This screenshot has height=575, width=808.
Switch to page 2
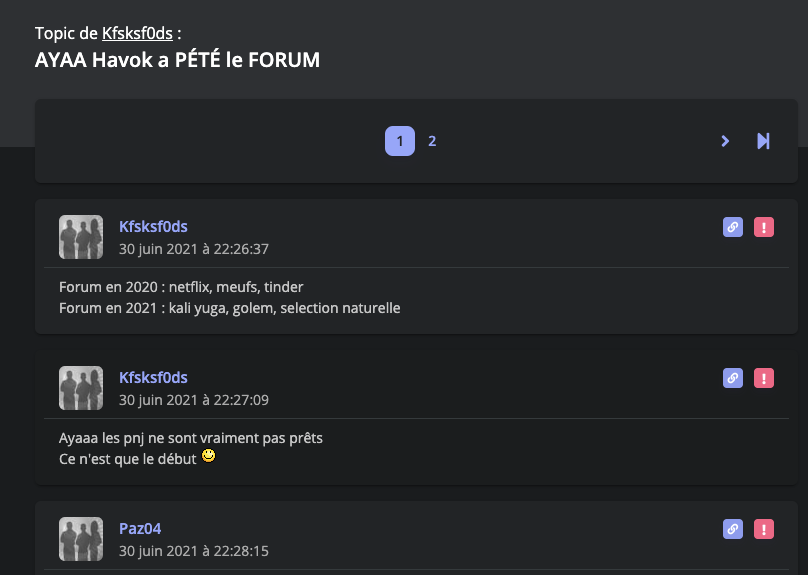coord(432,141)
